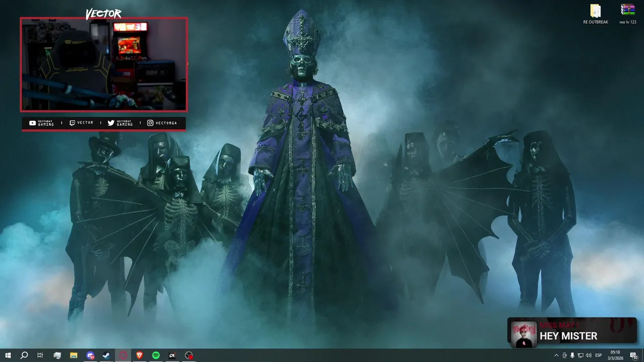Switch to the highlighted Opera GX window
This screenshot has height=362, width=644.
pos(123,355)
